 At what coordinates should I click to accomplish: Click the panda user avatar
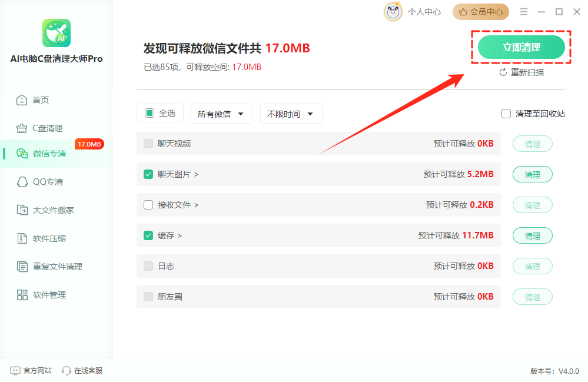(x=393, y=12)
